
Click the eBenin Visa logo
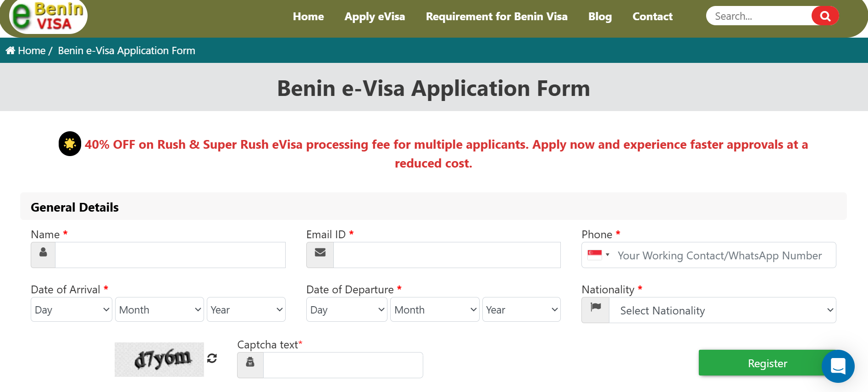[x=48, y=17]
